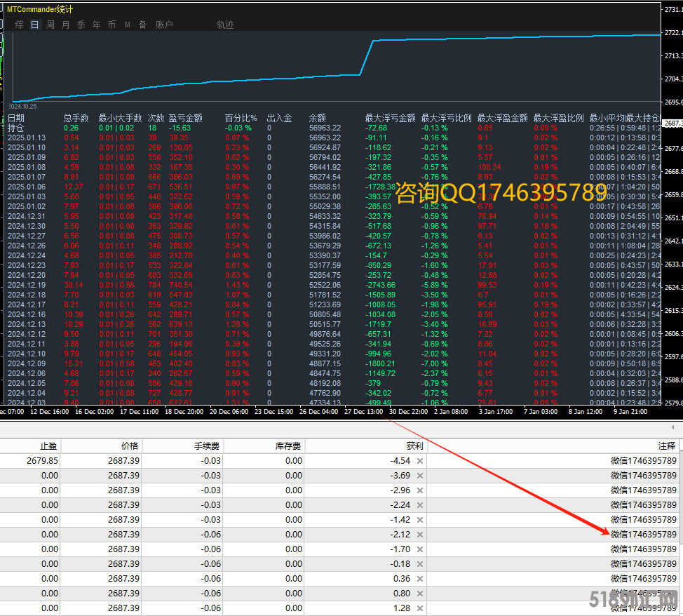
Task: Click the MTCommander统计 panel title
Action: pos(40,9)
